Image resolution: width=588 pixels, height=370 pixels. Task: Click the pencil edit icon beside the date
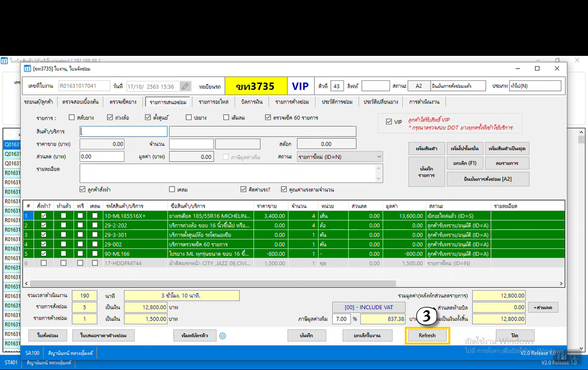[x=185, y=86]
